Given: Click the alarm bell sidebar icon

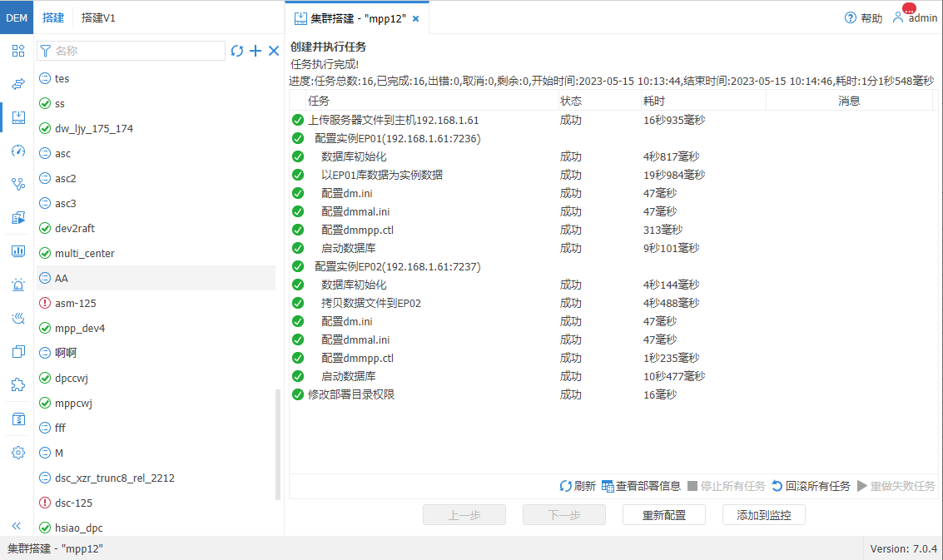Looking at the screenshot, I should click(x=17, y=284).
